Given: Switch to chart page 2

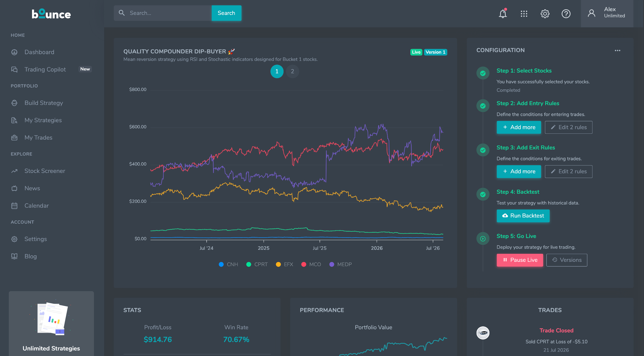Looking at the screenshot, I should coord(292,72).
